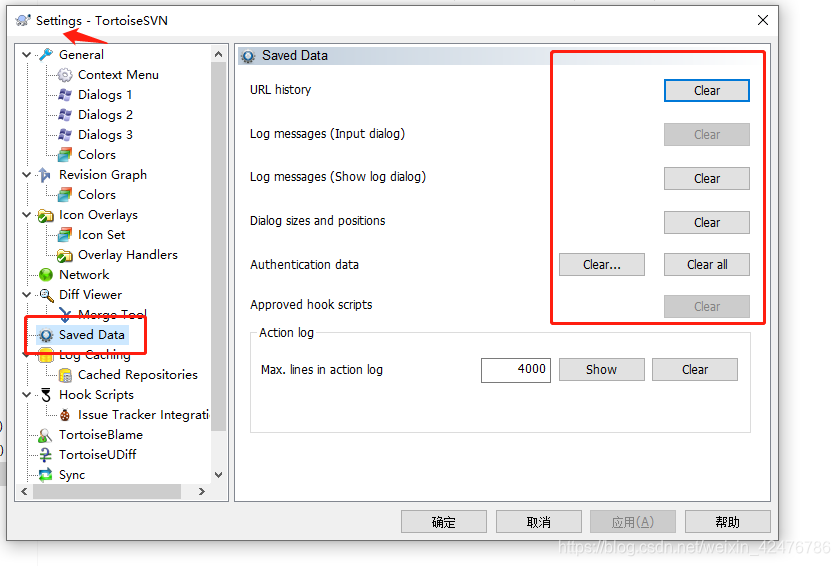Click the Sync arrows icon
This screenshot has width=840, height=566.
tap(46, 475)
